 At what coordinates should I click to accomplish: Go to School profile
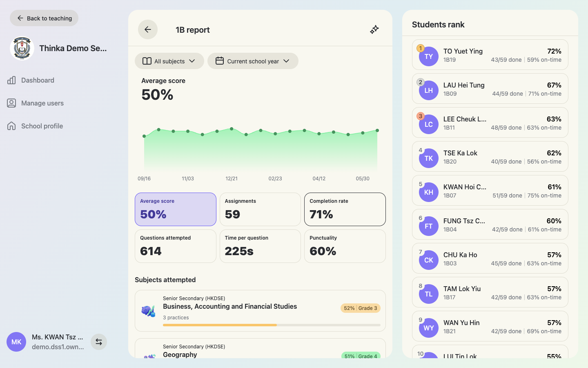tap(42, 126)
